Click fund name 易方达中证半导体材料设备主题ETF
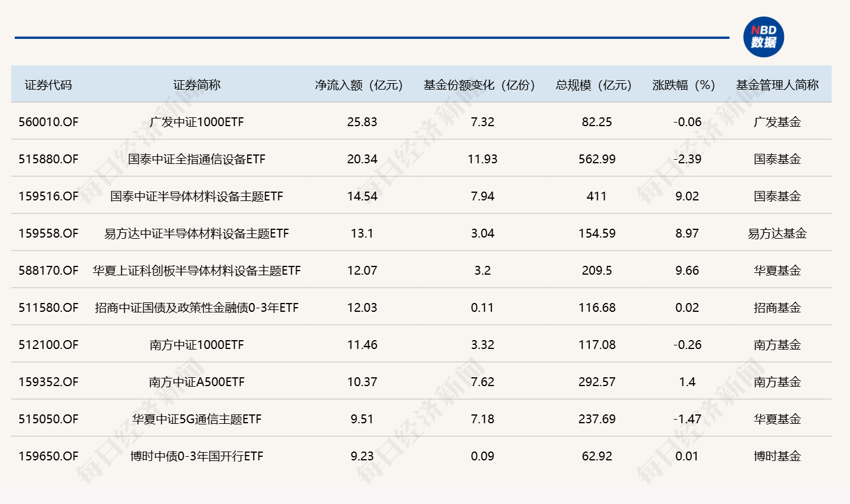 197,233
